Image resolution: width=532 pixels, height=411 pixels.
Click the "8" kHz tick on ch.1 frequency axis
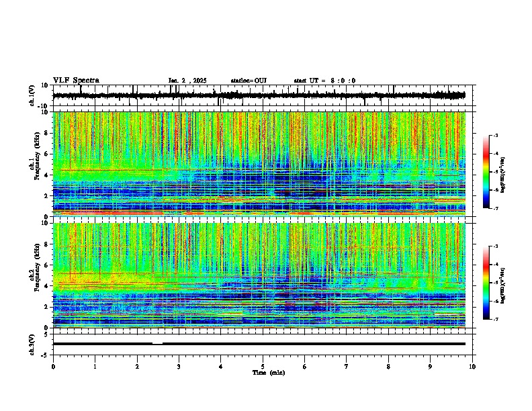47,133
